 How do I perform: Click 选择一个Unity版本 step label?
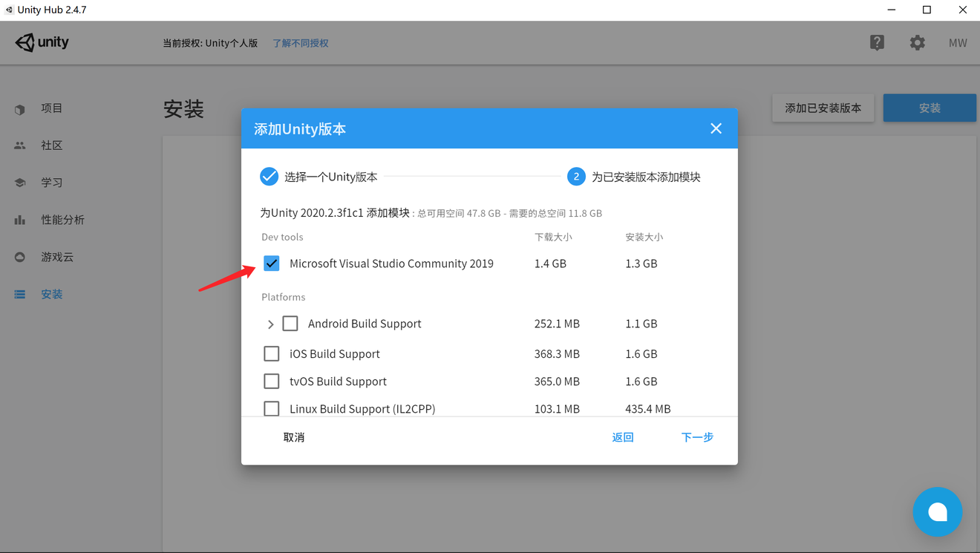coord(331,177)
